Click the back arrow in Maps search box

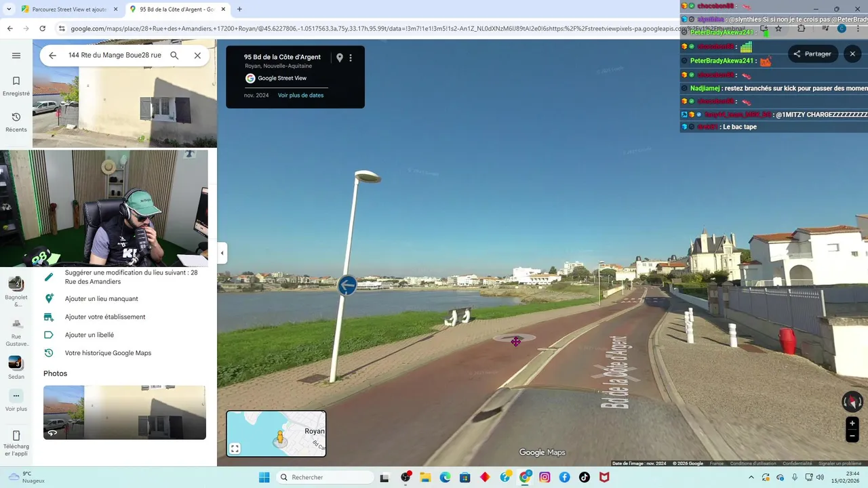click(x=52, y=56)
